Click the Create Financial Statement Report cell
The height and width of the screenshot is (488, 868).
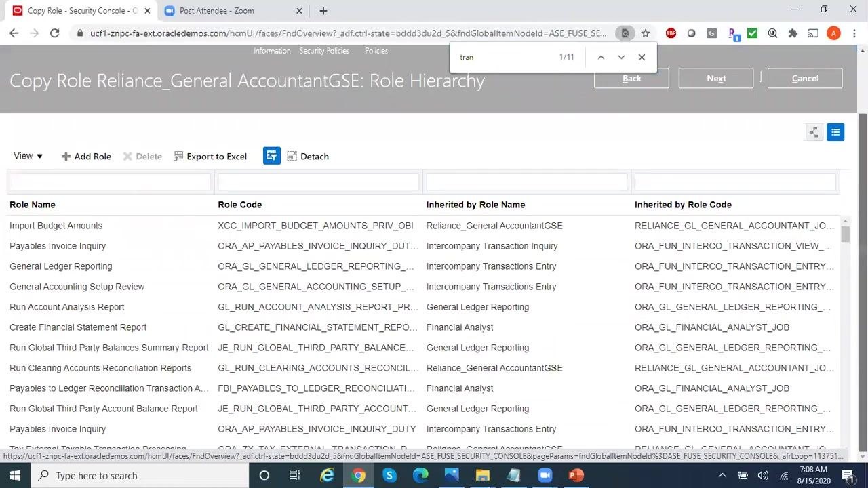78,327
